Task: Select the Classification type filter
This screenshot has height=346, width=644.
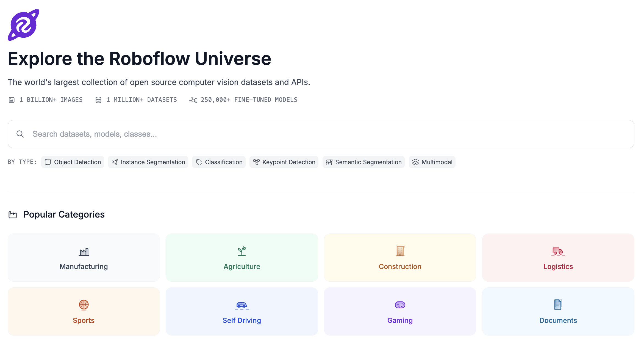Action: coord(219,162)
